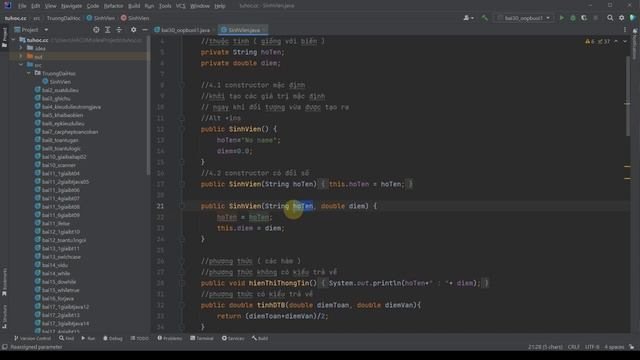The image size is (640, 360).
Task: Collapse all items in the Project panel toolbar
Action: click(x=119, y=30)
